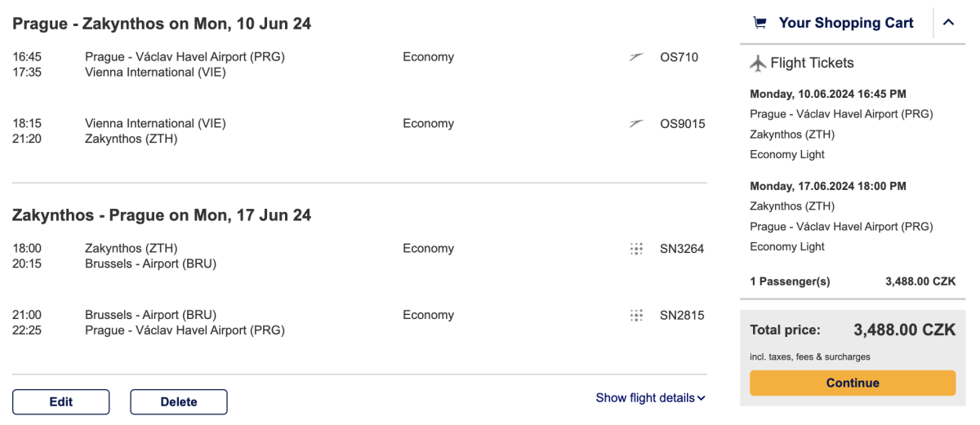Click the Brussels Airlines dots icon beside SN3264
Viewport: 980px width, 425px height.
point(636,249)
